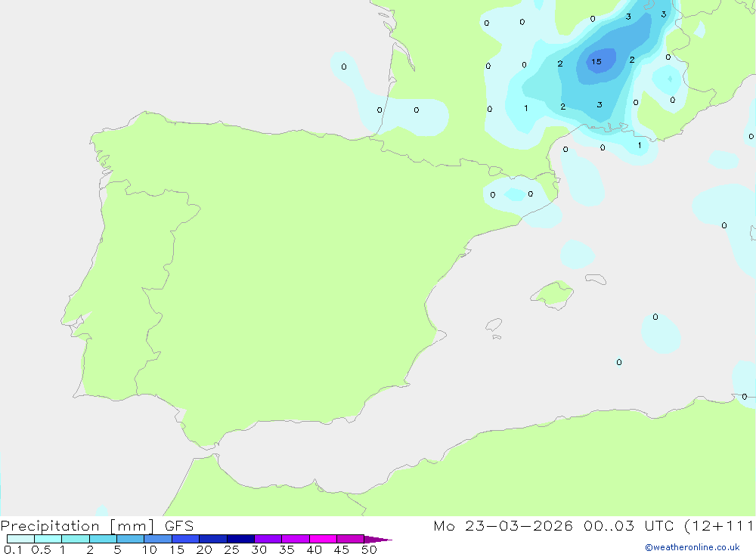Click the "Precipitation [mm] GFS" title text
The height and width of the screenshot is (554, 756).
point(97,526)
